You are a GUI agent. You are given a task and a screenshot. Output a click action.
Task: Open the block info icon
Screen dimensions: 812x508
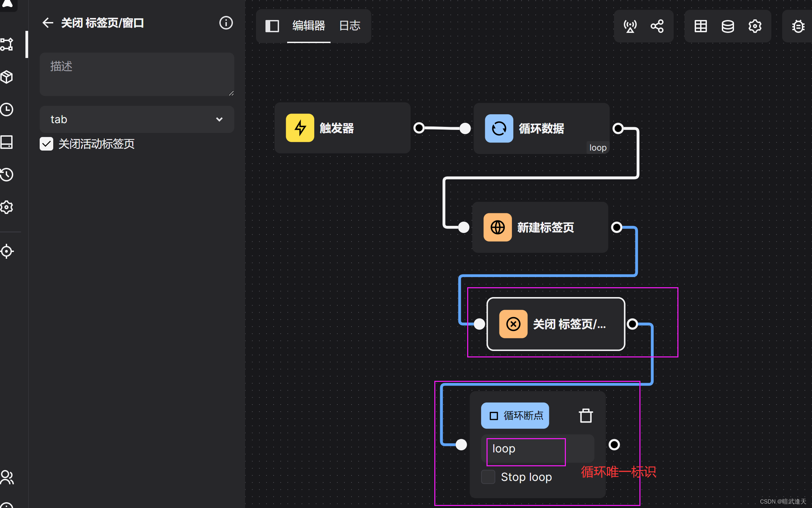226,23
